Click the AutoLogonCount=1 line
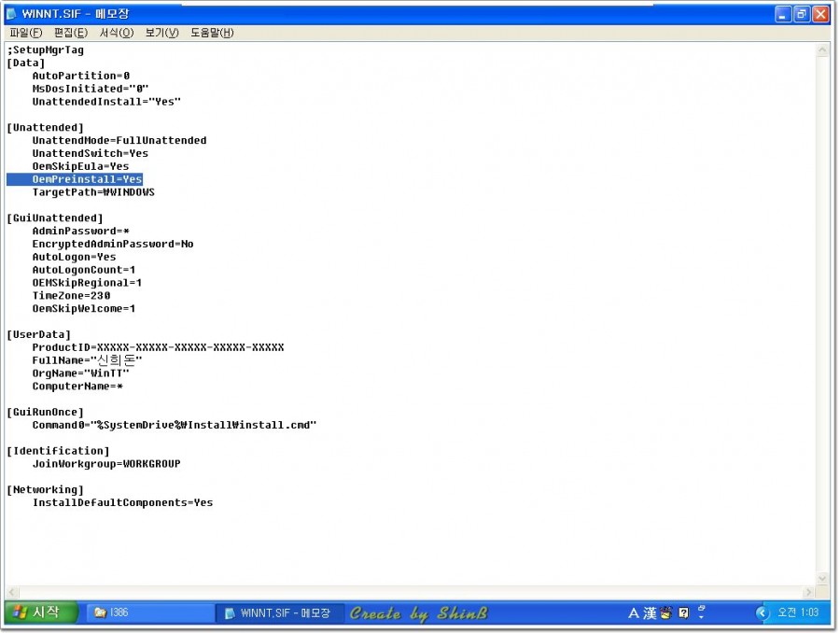This screenshot has width=840, height=633. pyautogui.click(x=84, y=270)
